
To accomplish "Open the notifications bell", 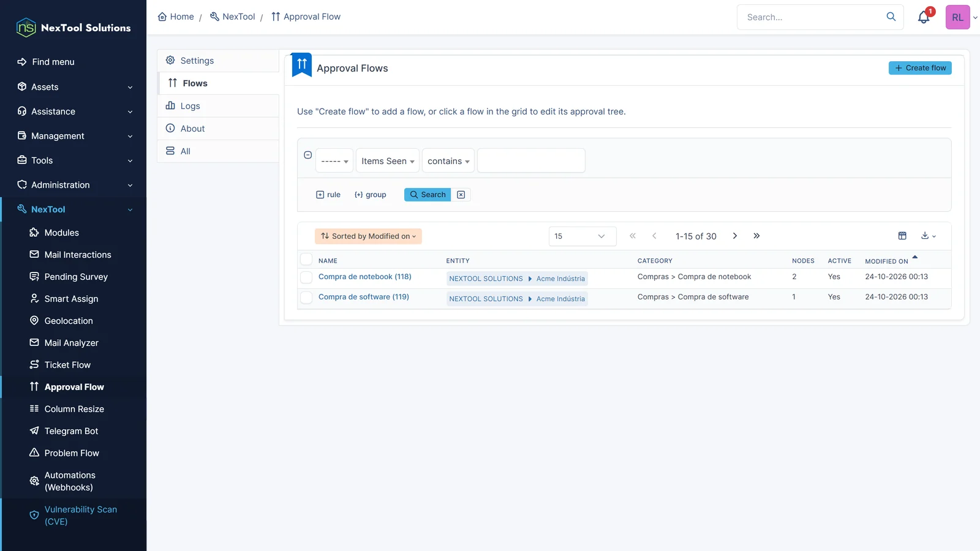I will pos(924,17).
